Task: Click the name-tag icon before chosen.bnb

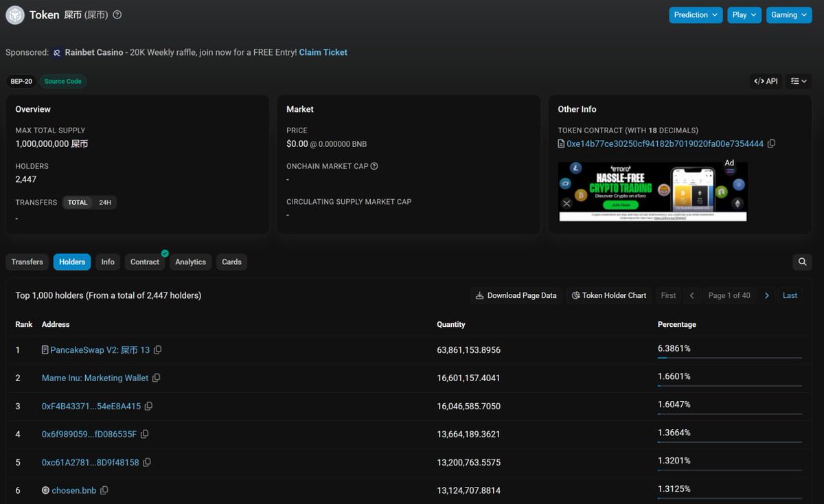Action: coord(45,490)
